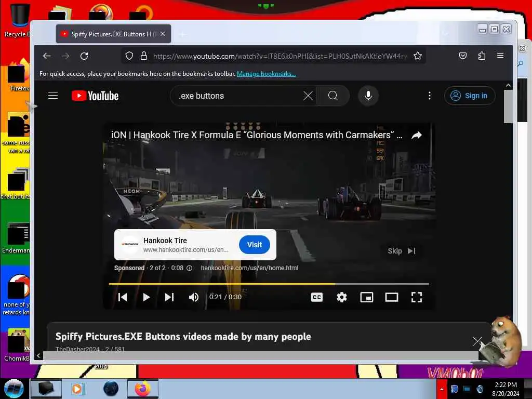This screenshot has height=399, width=532.
Task: Click the vertical page scrollbar thumb
Action: (508, 107)
